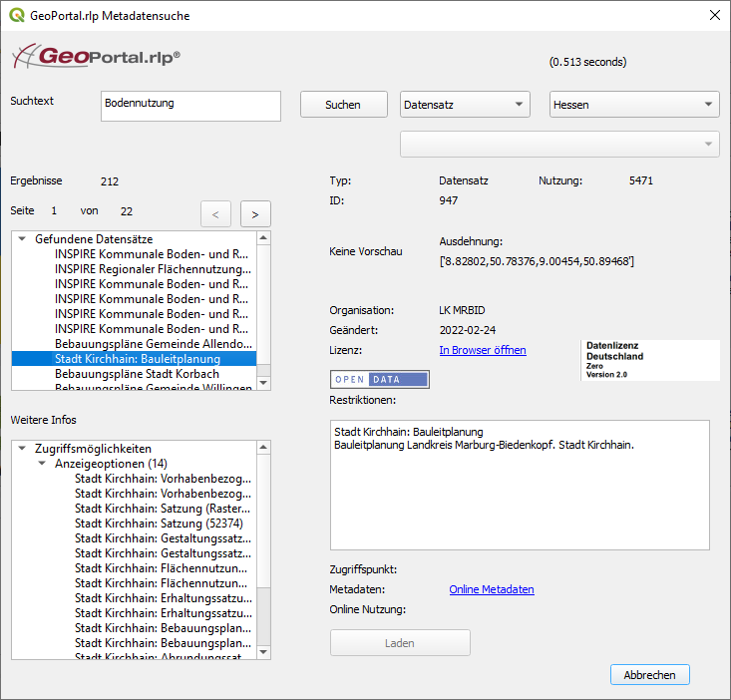Click the description text box

tap(520, 486)
